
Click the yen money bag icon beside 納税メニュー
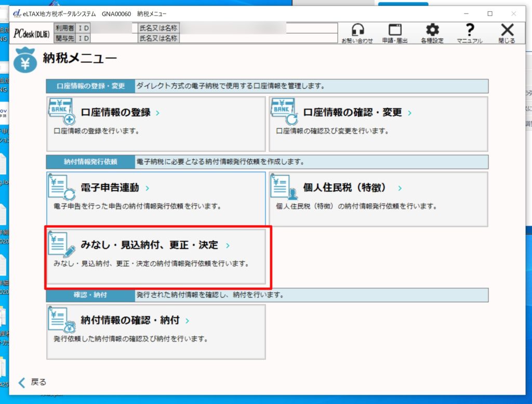tap(26, 60)
